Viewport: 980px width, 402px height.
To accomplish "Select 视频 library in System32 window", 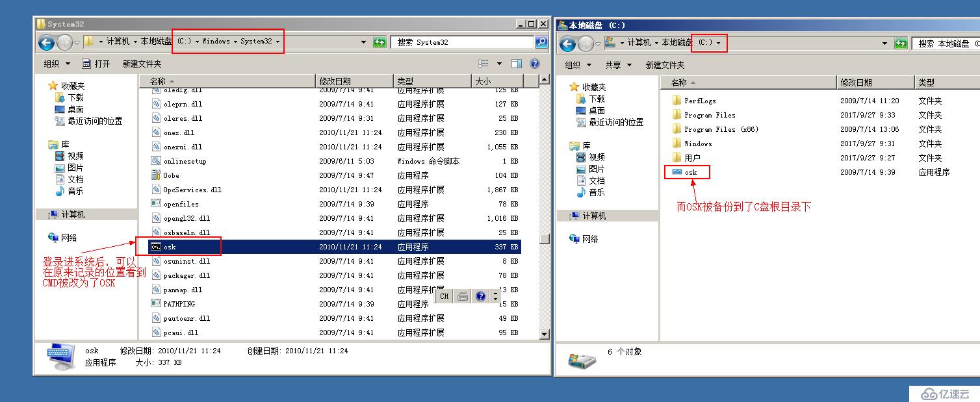I will click(x=75, y=156).
